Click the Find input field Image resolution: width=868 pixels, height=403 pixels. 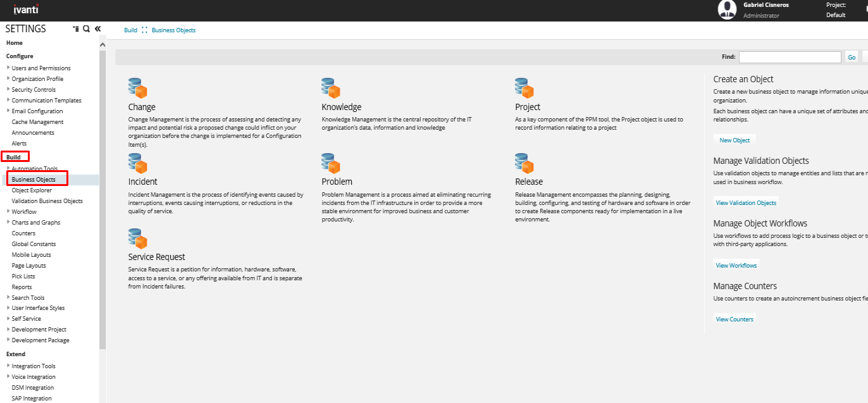coord(790,57)
